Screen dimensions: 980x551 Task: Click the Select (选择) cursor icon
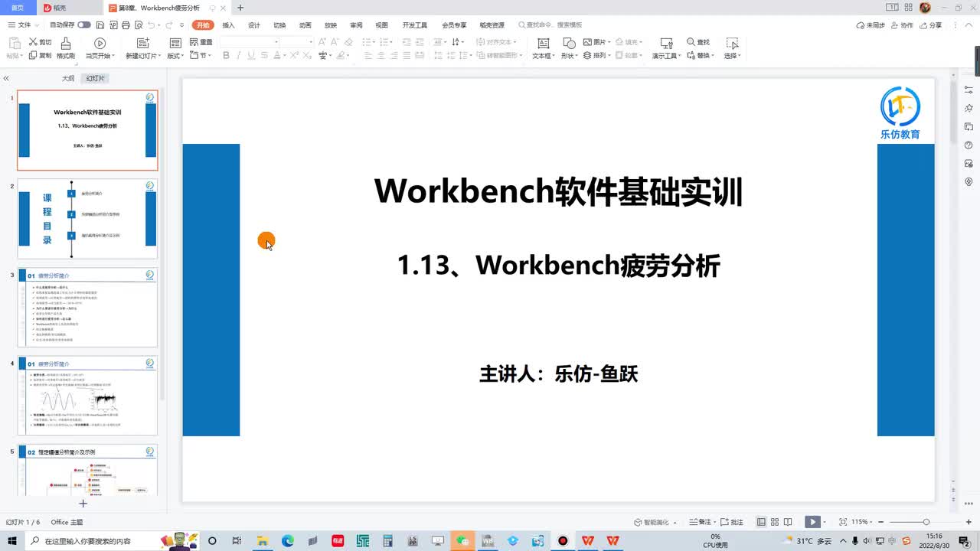pyautogui.click(x=732, y=44)
